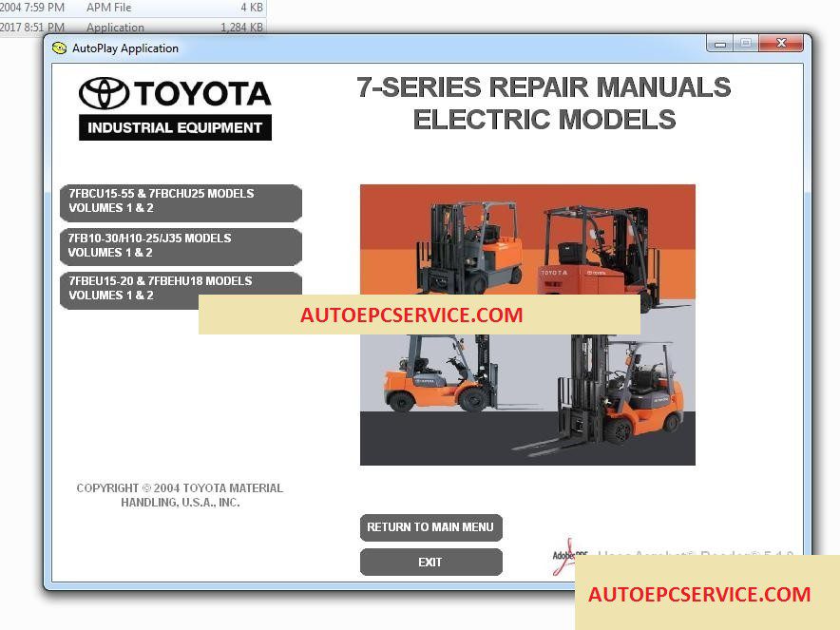Select the Application 1,284 KB row in Explorer
The image size is (840, 630).
132,27
